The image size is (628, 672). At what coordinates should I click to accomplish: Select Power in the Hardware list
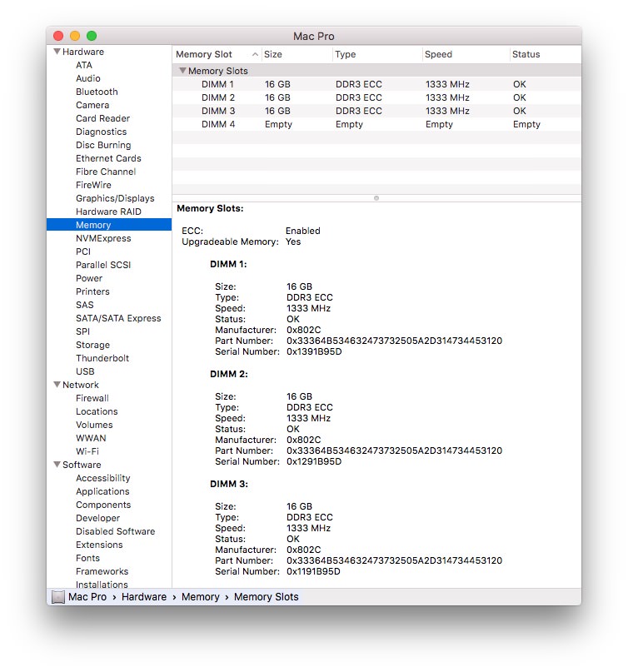click(89, 278)
